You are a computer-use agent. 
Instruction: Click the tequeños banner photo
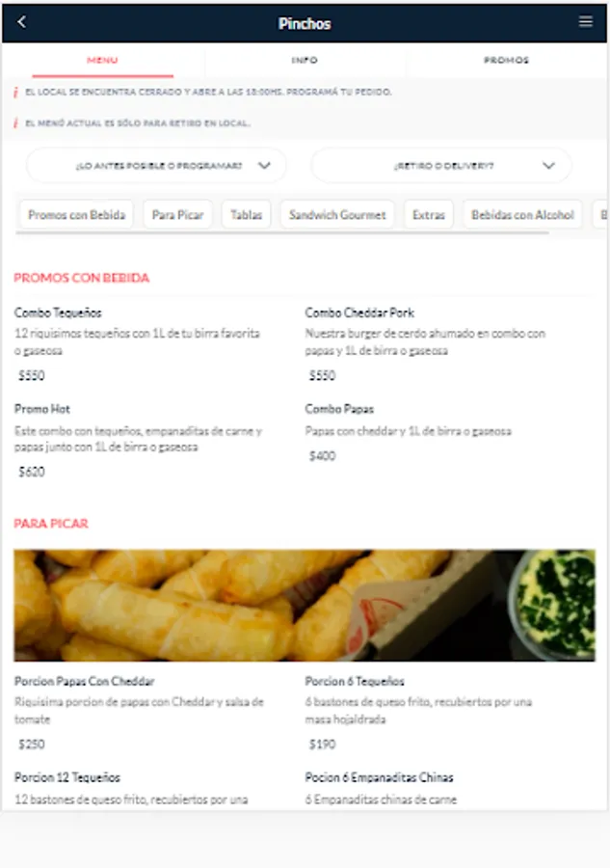click(x=305, y=605)
